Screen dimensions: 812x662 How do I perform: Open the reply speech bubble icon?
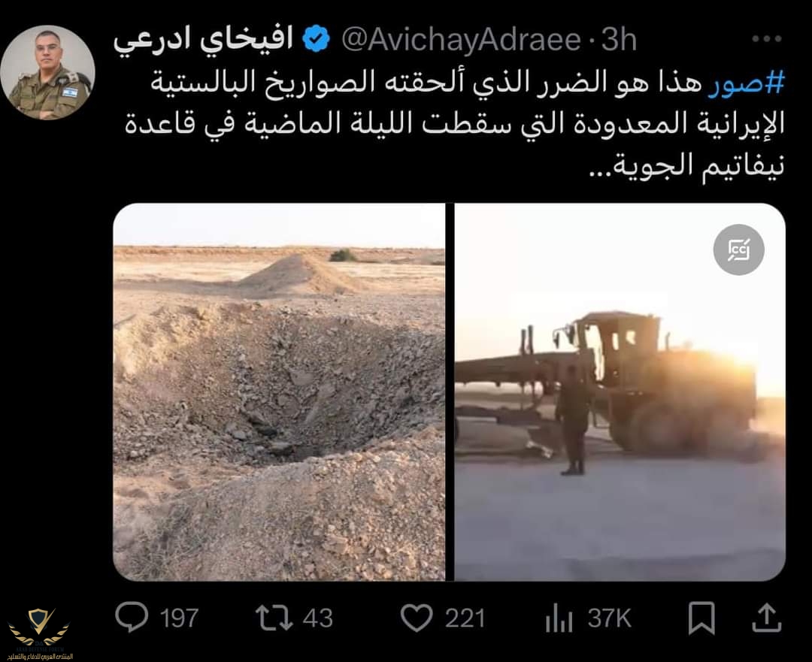pyautogui.click(x=131, y=617)
